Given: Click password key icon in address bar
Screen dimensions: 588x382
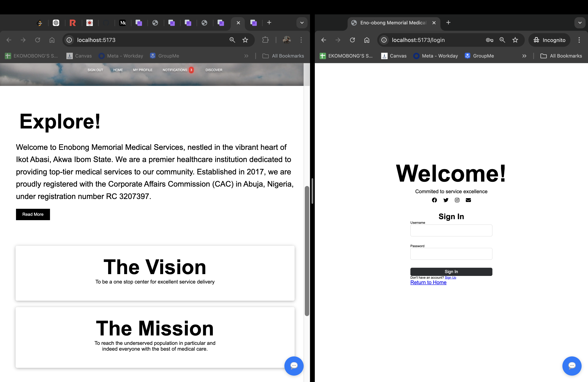Looking at the screenshot, I should [489, 40].
